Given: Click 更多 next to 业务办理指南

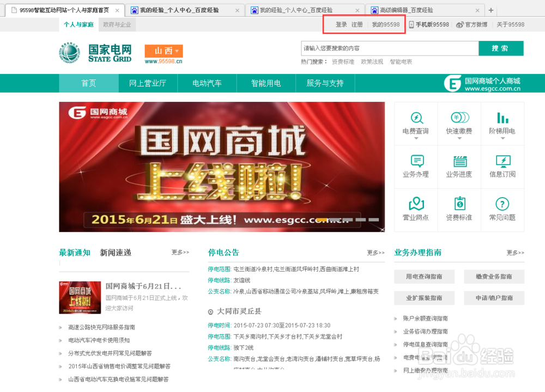Looking at the screenshot, I should coord(516,253).
